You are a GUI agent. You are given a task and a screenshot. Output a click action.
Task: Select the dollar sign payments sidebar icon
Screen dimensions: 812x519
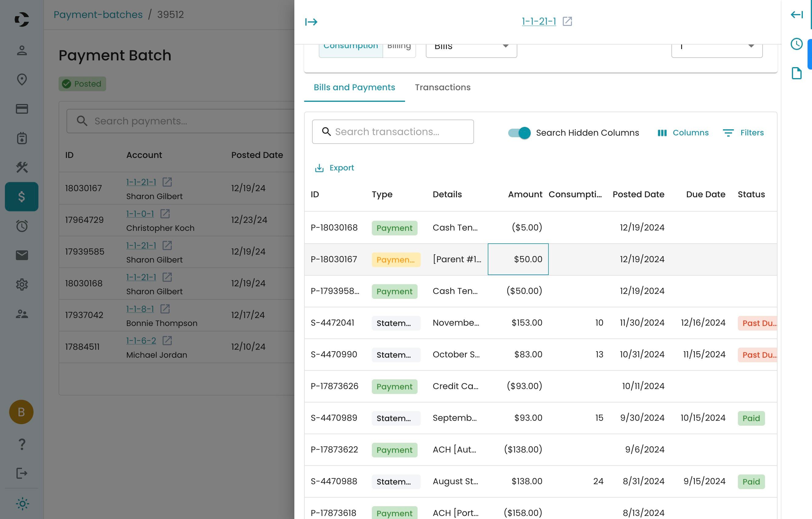(22, 196)
